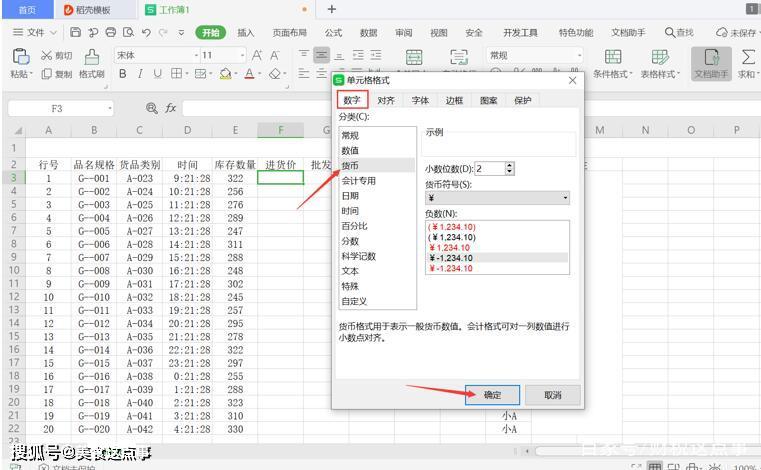Screen dimensions: 761x470
Task: Click the center vertical alignment icon
Action: [321, 55]
